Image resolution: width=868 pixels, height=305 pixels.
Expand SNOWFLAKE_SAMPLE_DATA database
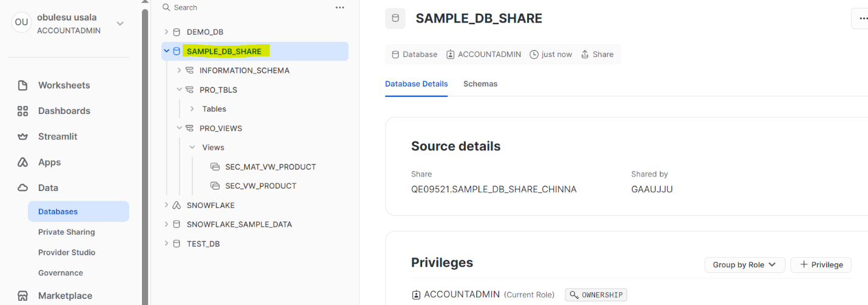(x=166, y=224)
